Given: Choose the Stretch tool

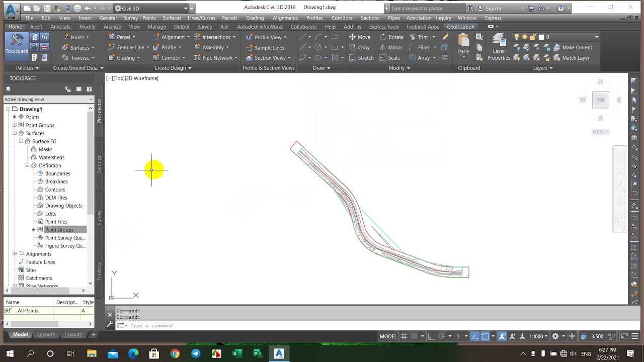Looking at the screenshot, I should pyautogui.click(x=361, y=58).
